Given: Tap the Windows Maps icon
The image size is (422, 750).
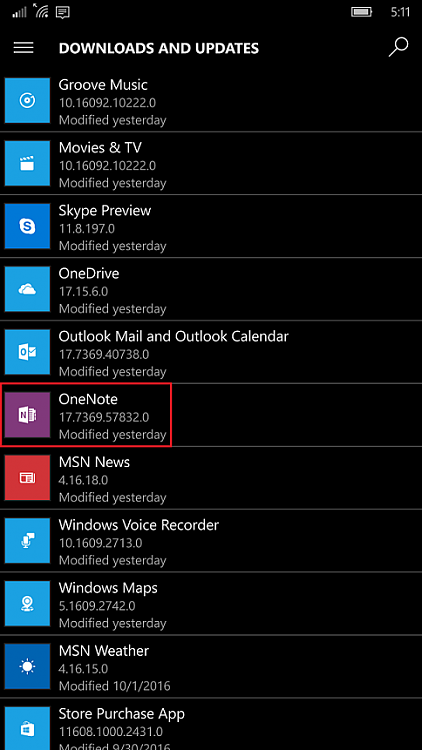Looking at the screenshot, I should pos(27,604).
